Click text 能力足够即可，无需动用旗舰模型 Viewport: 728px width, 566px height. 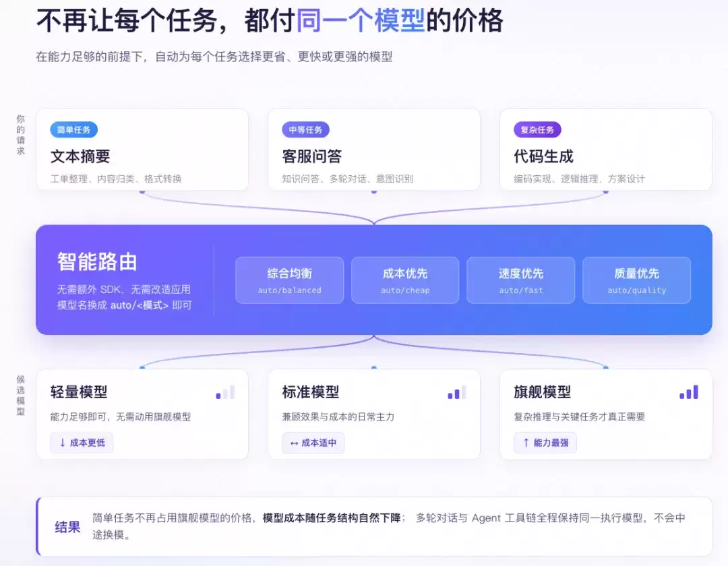pyautogui.click(x=121, y=416)
